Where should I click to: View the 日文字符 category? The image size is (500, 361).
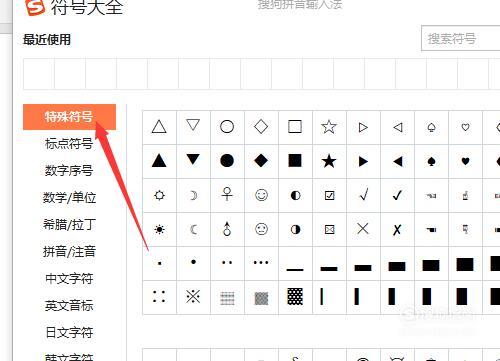pos(69,333)
